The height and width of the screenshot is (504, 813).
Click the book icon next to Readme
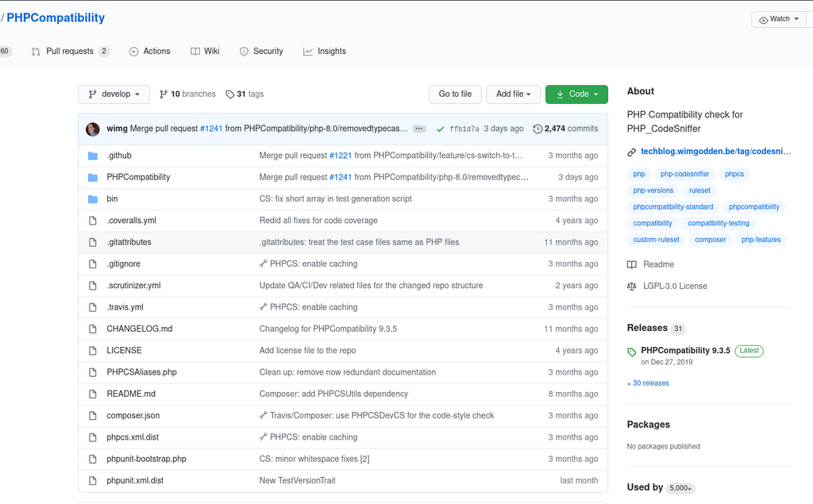point(631,264)
